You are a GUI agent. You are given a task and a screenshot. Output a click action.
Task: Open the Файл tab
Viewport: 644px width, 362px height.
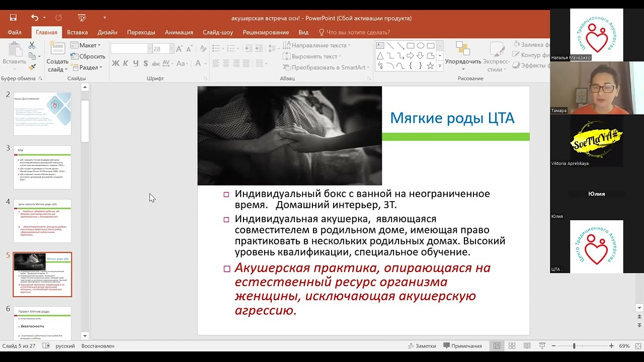tap(15, 32)
